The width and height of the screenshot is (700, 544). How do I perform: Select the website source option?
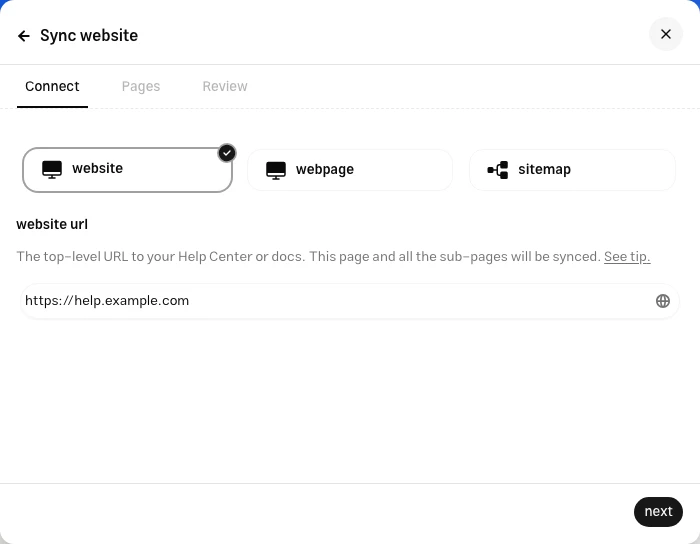tap(127, 170)
